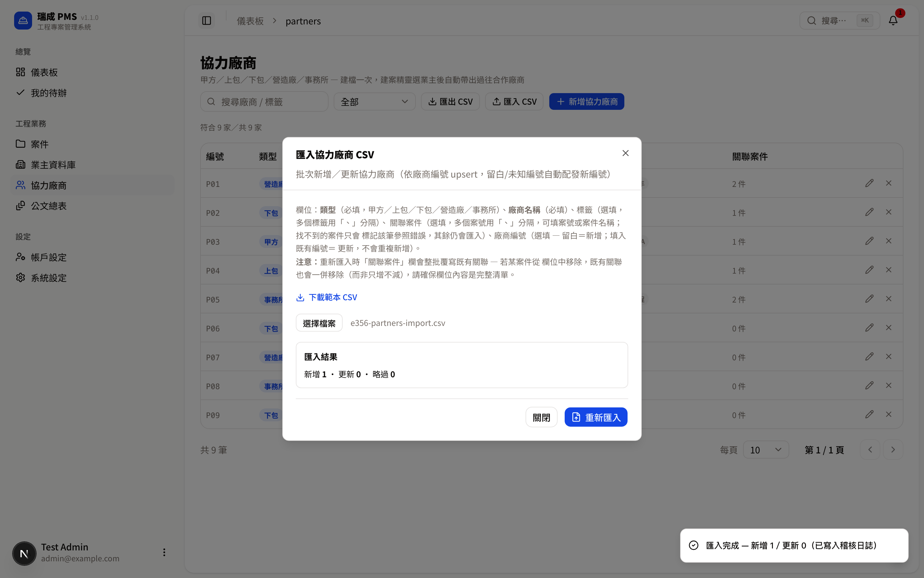The width and height of the screenshot is (924, 578).
Task: Open 儀表板 in the sidebar
Action: tap(92, 72)
